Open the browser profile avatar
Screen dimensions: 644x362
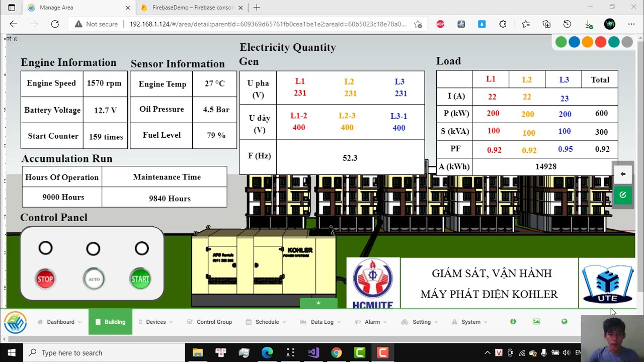pos(610,24)
